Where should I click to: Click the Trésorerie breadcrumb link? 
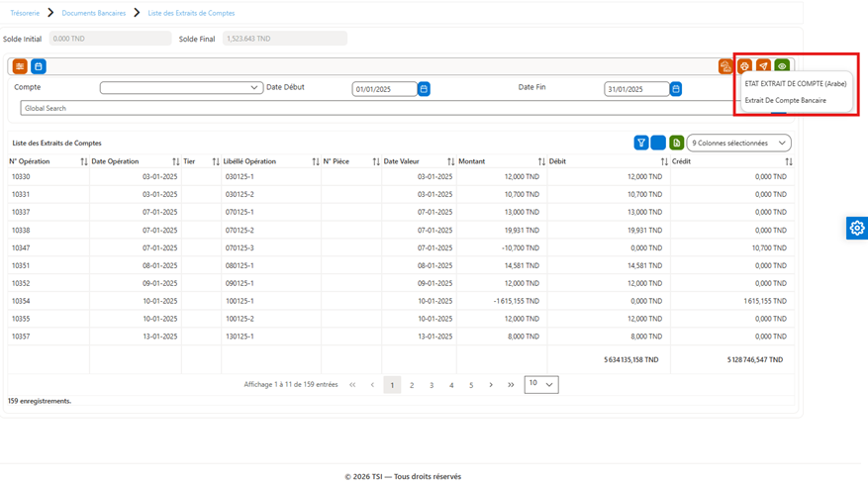click(25, 13)
